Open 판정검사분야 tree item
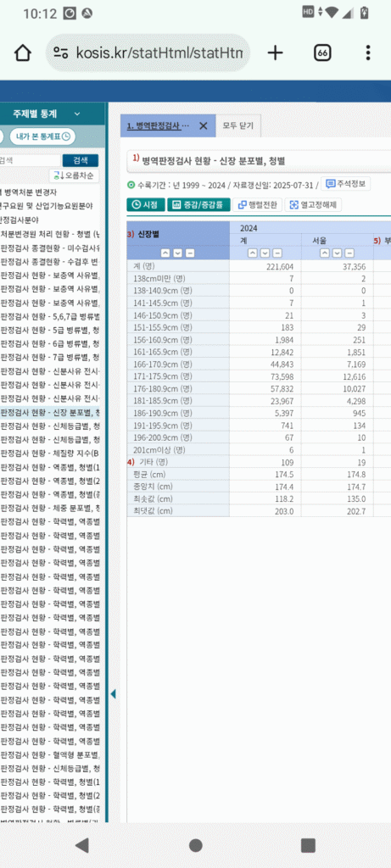This screenshot has height=868, width=391. pos(20,220)
